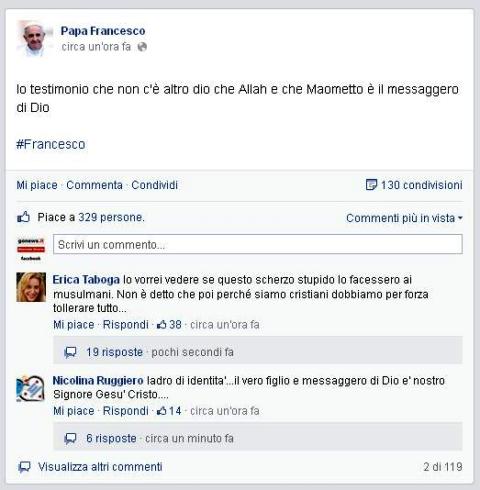Click the bubble icon beside Visualizza altri commenti
480x490 pixels.
click(x=24, y=467)
